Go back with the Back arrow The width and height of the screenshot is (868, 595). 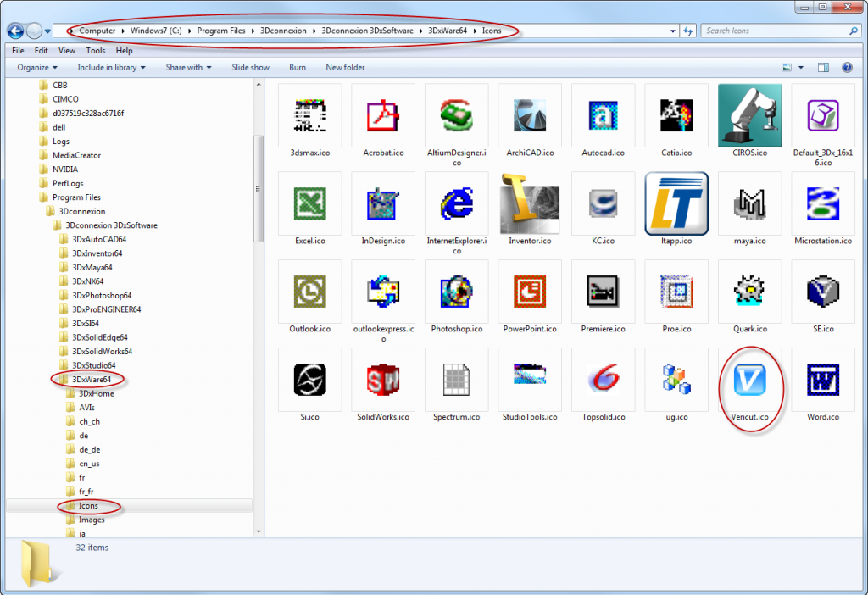coord(15,31)
